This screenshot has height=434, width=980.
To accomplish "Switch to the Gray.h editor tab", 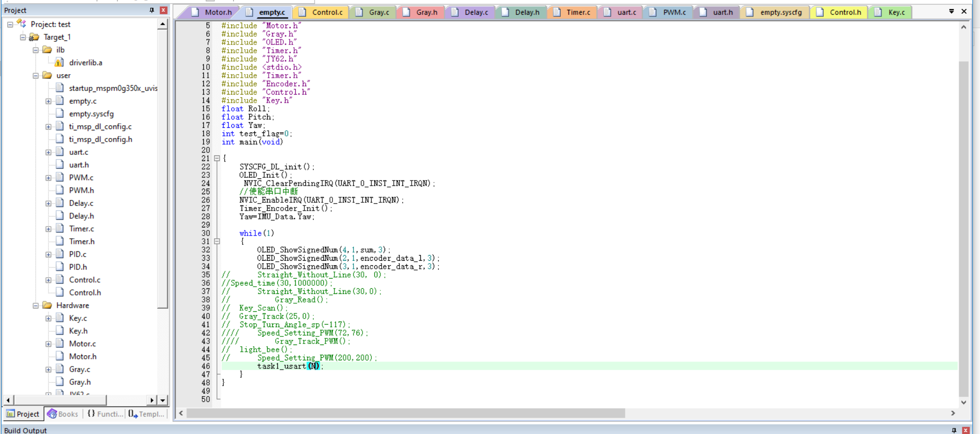I will click(421, 12).
